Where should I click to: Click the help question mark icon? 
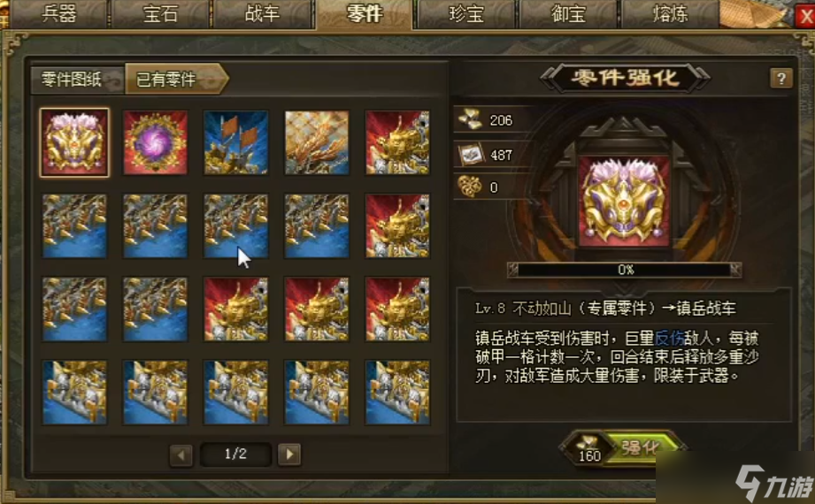point(780,79)
